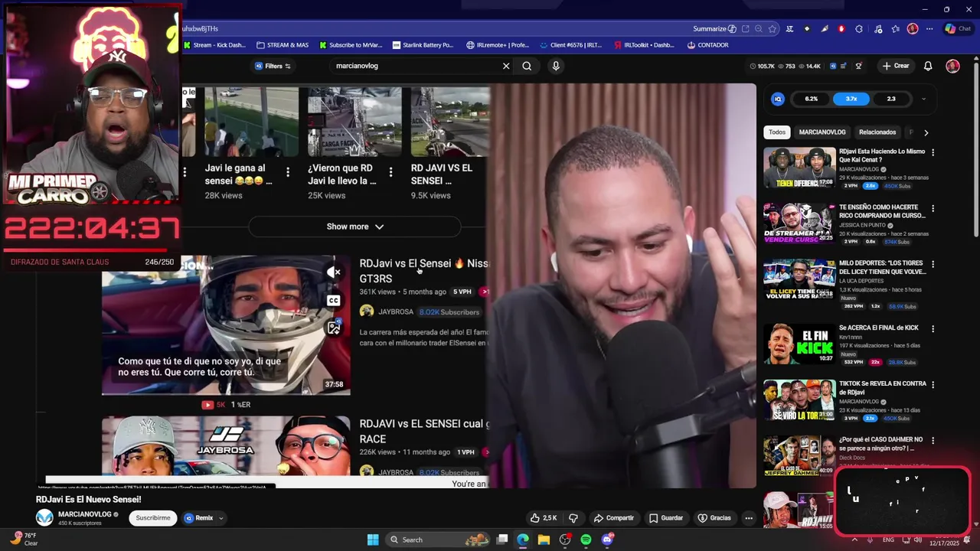Click image download icon on preview thumbnail
This screenshot has width=980, height=551.
pyautogui.click(x=334, y=328)
